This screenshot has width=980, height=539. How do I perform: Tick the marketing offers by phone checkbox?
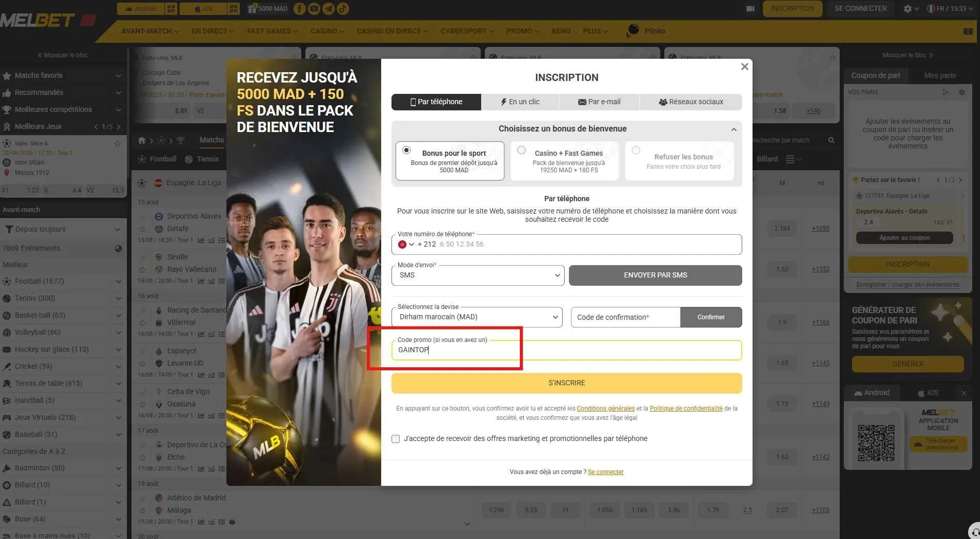[x=396, y=439]
